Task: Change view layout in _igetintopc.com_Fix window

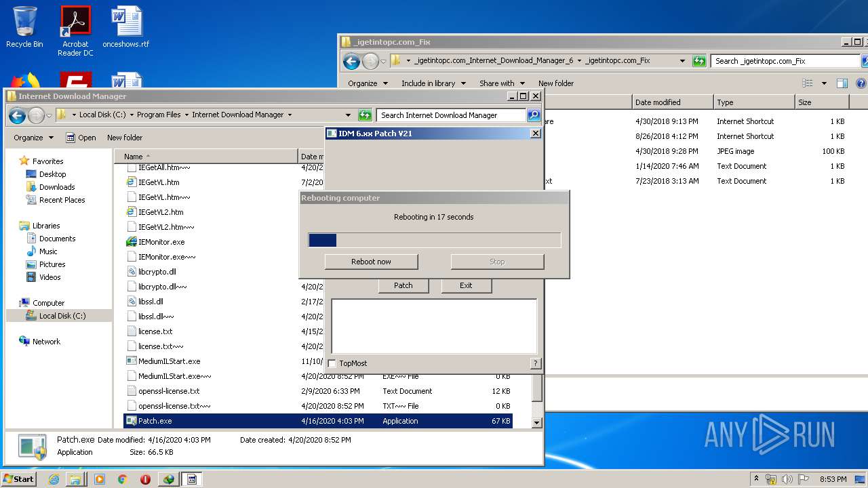Action: 807,83
